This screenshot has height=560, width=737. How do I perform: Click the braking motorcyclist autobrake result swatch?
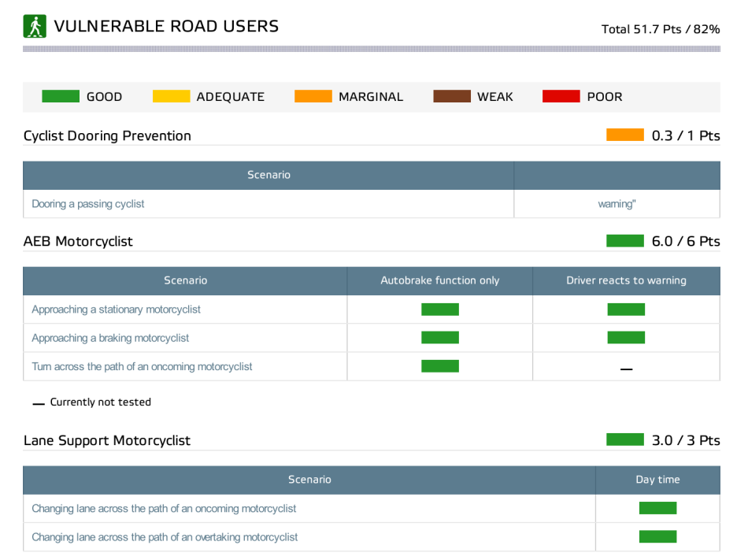pyautogui.click(x=440, y=338)
